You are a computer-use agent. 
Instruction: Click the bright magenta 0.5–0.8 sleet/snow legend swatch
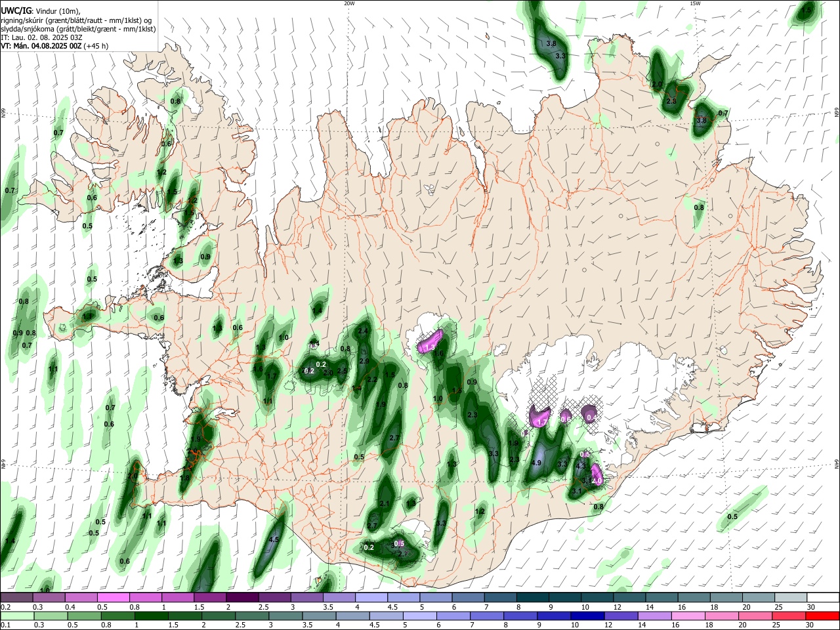click(113, 598)
